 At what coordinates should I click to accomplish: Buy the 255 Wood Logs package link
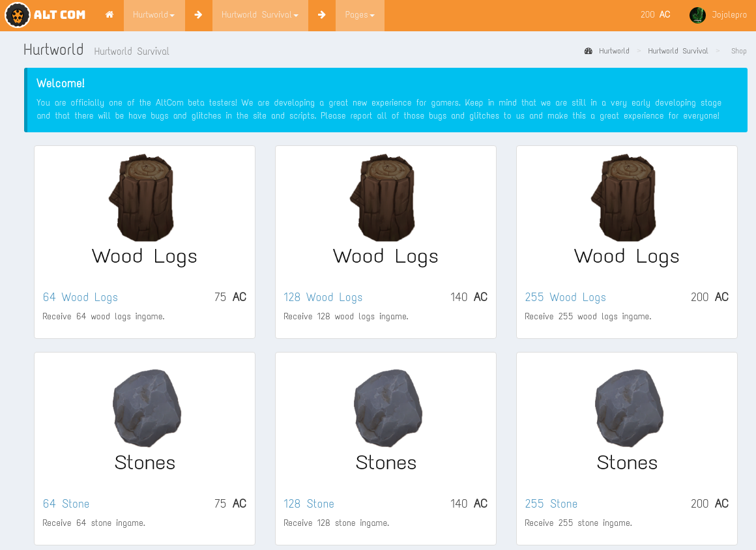click(x=565, y=297)
